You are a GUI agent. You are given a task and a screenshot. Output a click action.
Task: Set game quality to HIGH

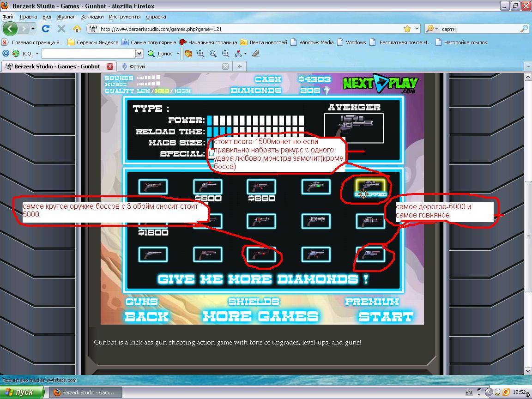[x=182, y=91]
